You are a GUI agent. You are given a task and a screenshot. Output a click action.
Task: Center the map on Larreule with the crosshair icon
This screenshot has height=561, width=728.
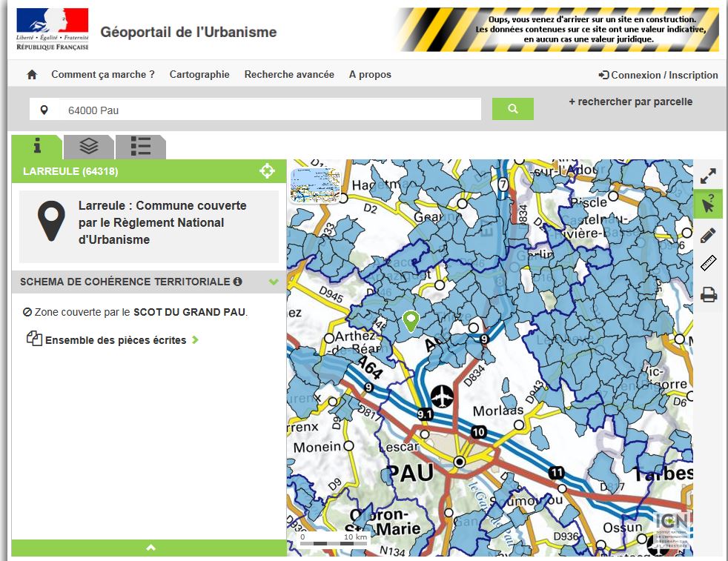pos(267,170)
